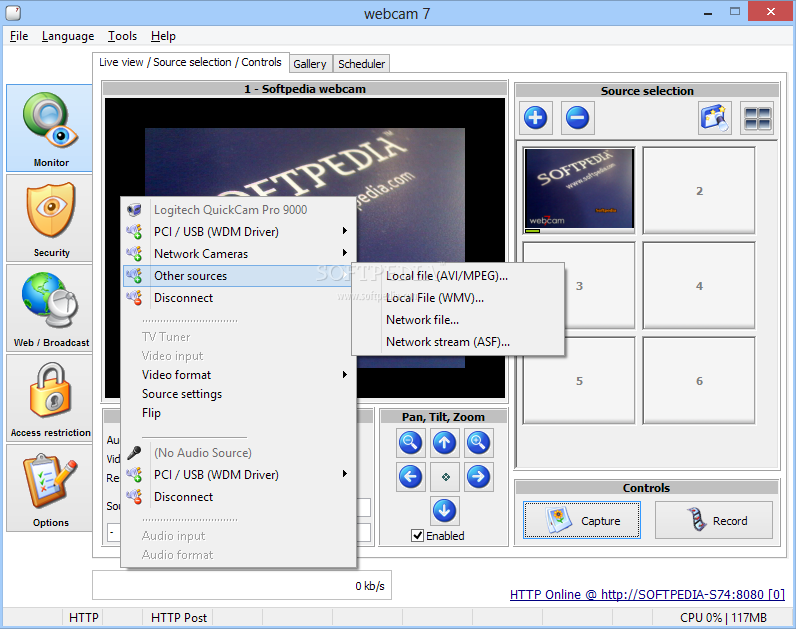Click the Record button
Viewport: 796px width, 629px height.
(x=714, y=520)
